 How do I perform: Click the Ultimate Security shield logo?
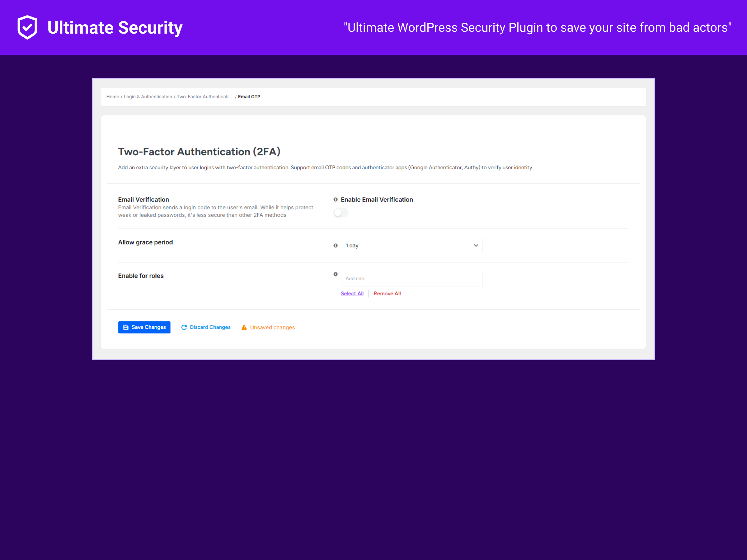(x=27, y=27)
